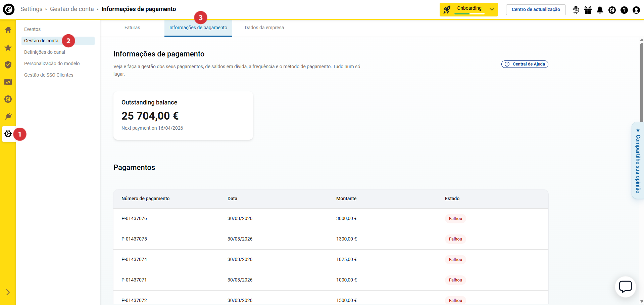Open the Home icon in sidebar
This screenshot has height=305, width=644.
click(8, 30)
